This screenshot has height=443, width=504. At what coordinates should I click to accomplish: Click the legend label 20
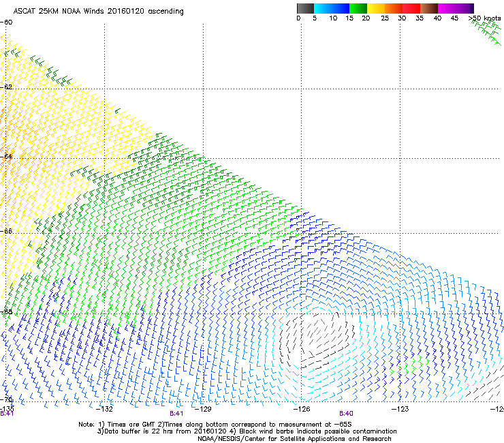pyautogui.click(x=366, y=18)
